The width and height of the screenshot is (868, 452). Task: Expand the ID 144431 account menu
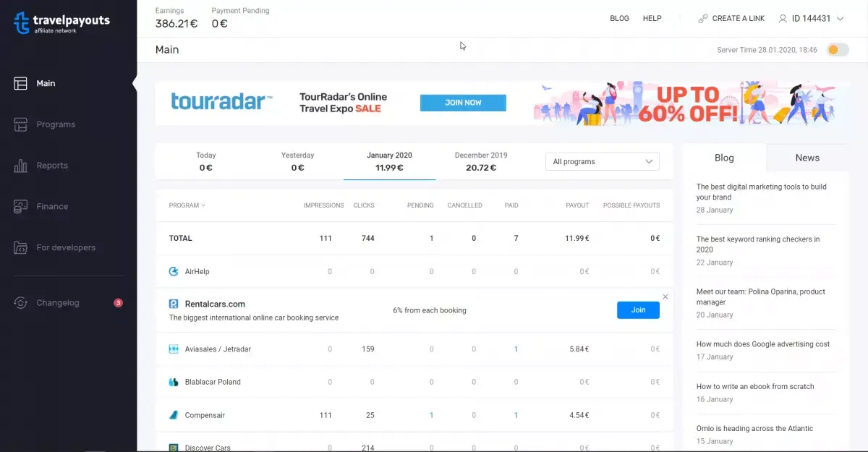811,19
